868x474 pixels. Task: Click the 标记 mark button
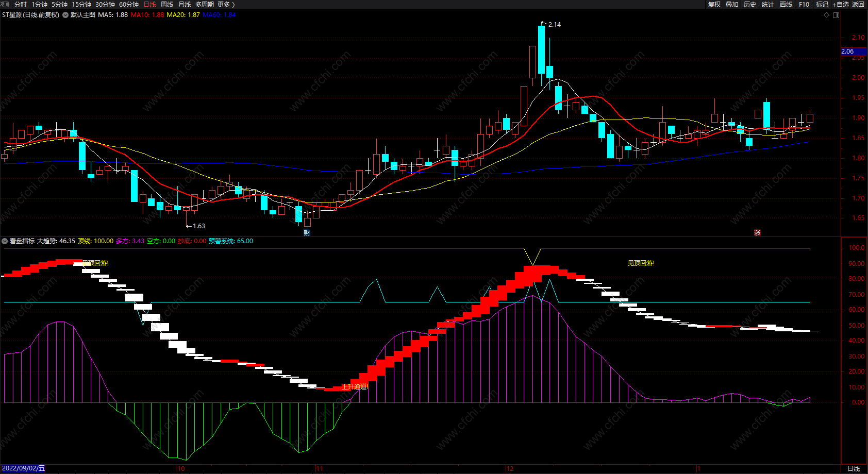pyautogui.click(x=822, y=5)
